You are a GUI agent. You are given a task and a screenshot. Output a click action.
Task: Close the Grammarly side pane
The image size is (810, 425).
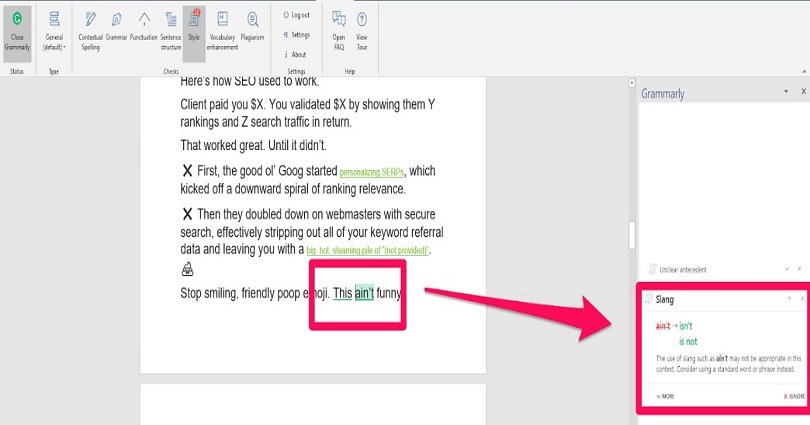point(803,91)
